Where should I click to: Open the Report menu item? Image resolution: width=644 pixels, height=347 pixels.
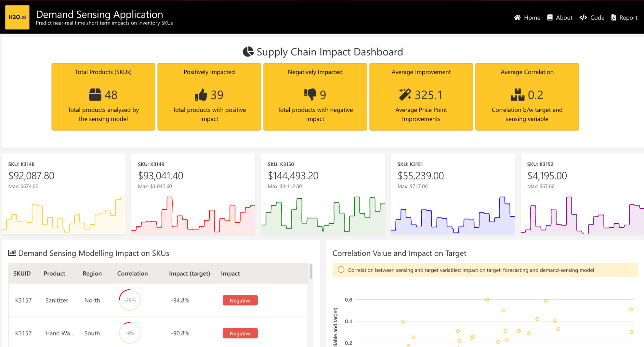click(x=628, y=17)
